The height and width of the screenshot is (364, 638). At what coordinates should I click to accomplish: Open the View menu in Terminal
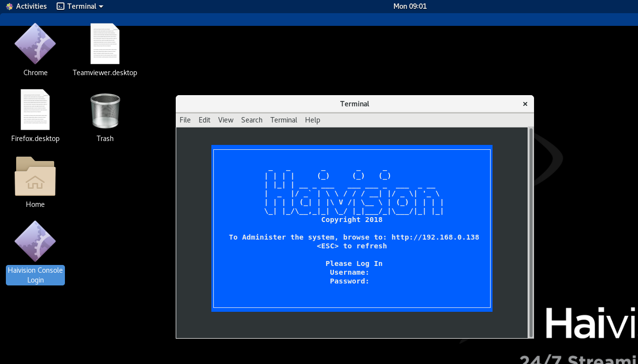[x=226, y=120]
